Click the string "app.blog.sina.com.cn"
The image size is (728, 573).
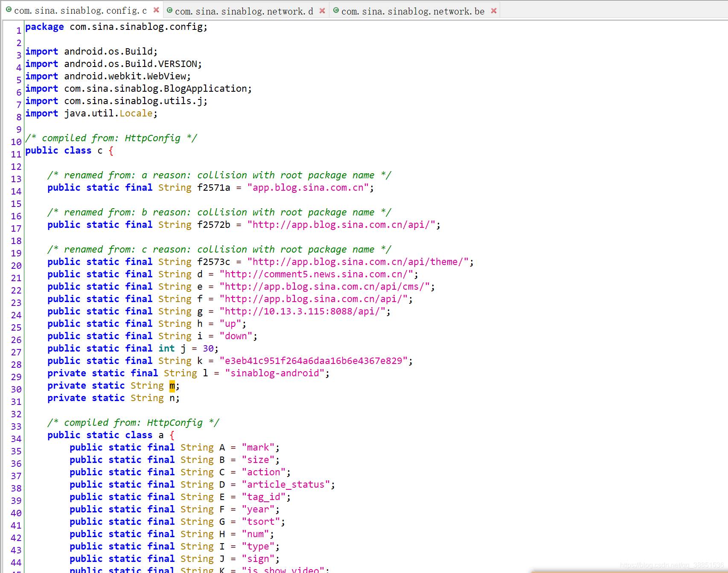point(308,188)
